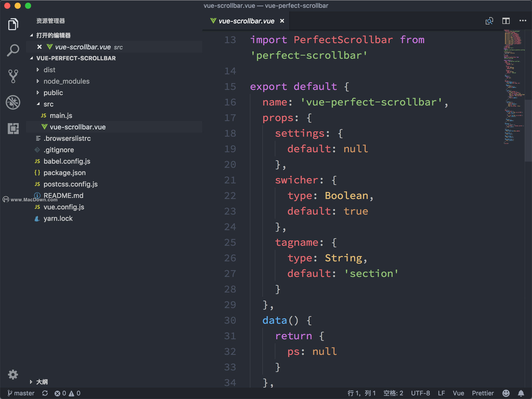Change indentation via the spaces setting
This screenshot has width=532, height=399.
tap(393, 393)
